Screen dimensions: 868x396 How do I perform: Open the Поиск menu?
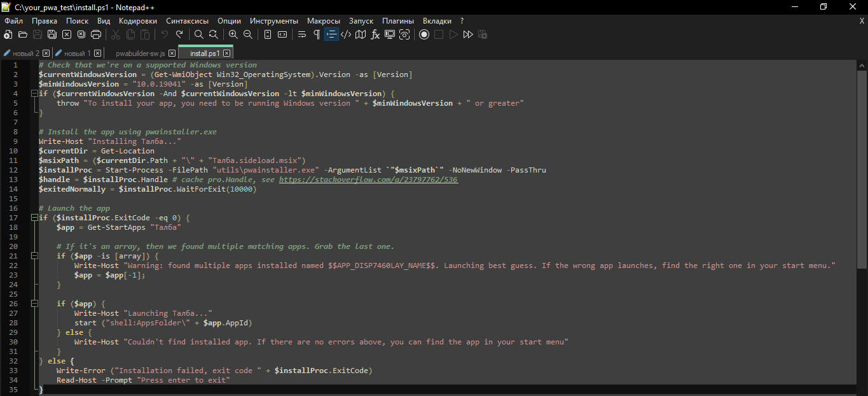[x=78, y=21]
